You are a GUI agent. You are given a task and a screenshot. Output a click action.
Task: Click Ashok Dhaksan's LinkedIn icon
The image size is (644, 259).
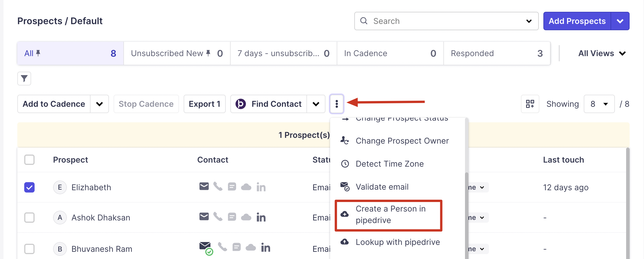point(261,218)
